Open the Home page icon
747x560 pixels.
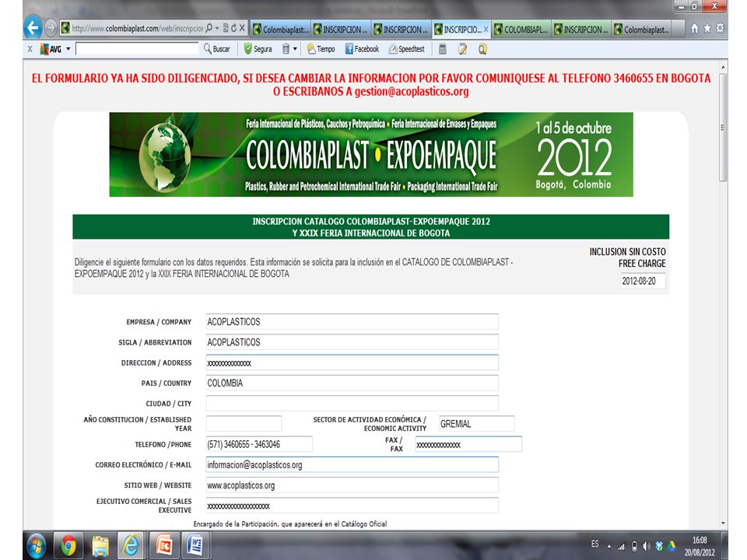point(695,29)
